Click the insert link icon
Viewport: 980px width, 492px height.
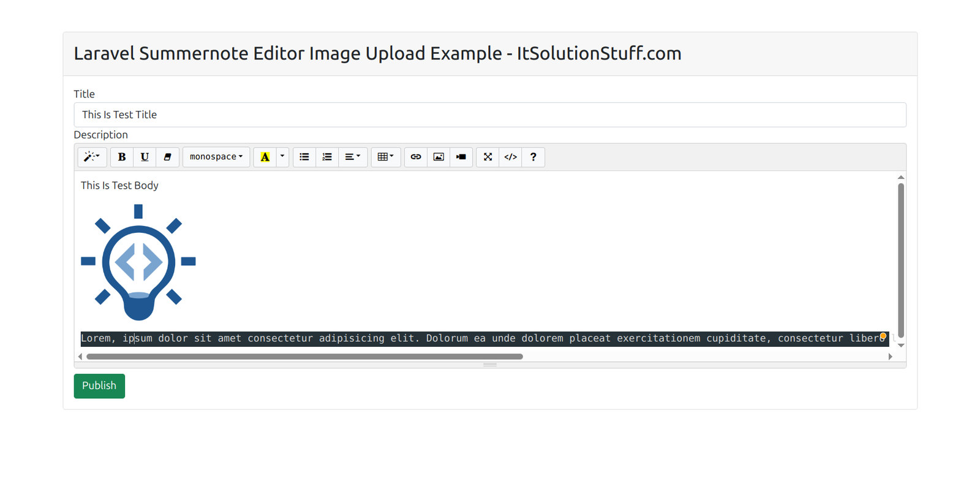(x=416, y=157)
